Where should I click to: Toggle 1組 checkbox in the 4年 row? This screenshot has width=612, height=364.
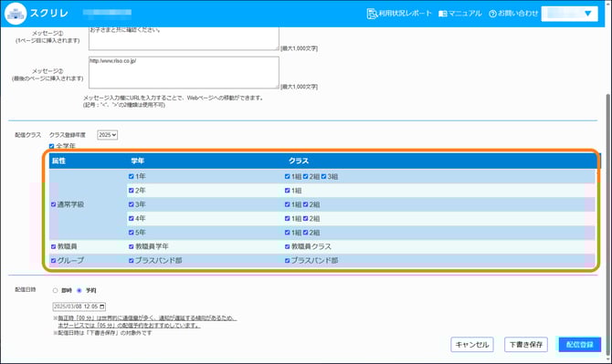pyautogui.click(x=287, y=218)
